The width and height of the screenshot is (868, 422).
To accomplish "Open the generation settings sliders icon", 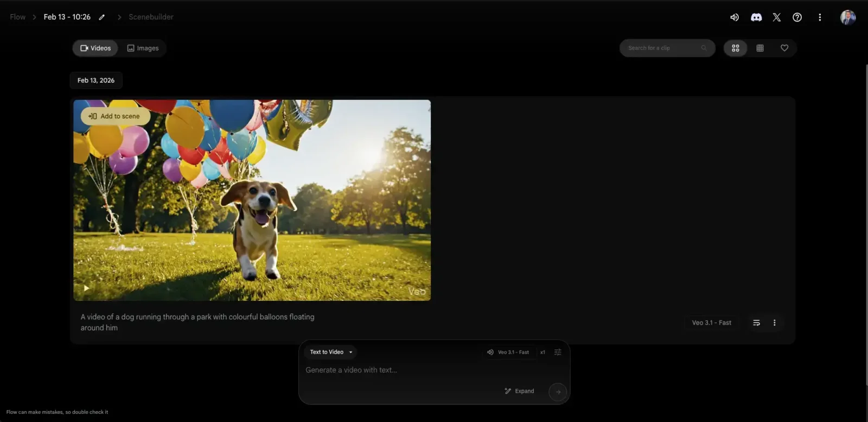I will pos(558,352).
